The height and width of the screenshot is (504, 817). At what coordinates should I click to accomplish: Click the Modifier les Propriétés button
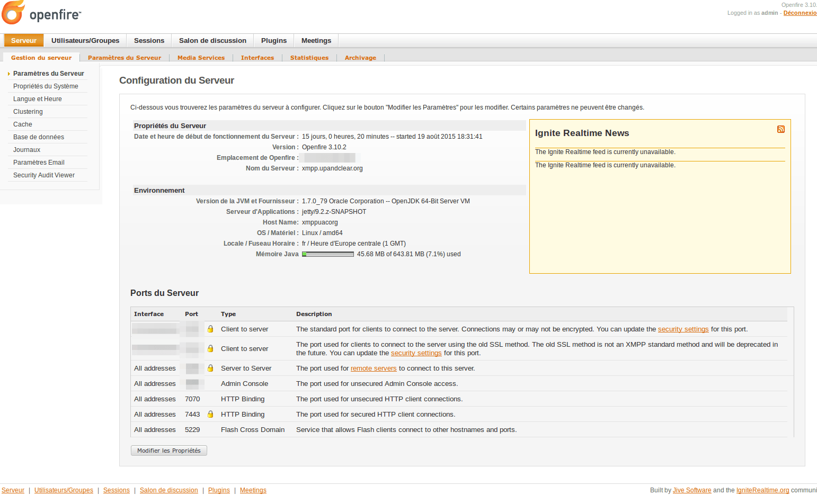pos(169,451)
